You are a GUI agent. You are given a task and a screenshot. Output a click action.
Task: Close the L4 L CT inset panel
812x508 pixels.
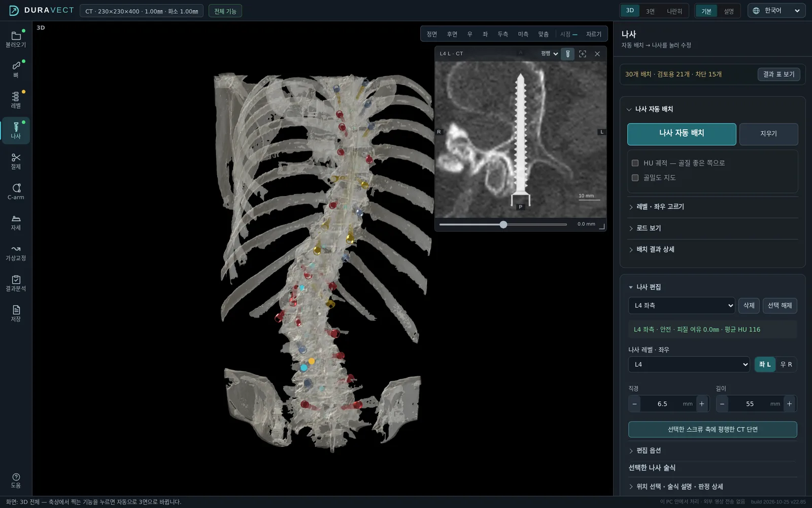pos(597,54)
